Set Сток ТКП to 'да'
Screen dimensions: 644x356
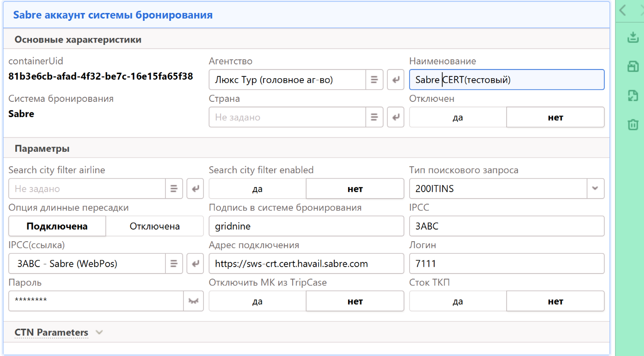458,301
